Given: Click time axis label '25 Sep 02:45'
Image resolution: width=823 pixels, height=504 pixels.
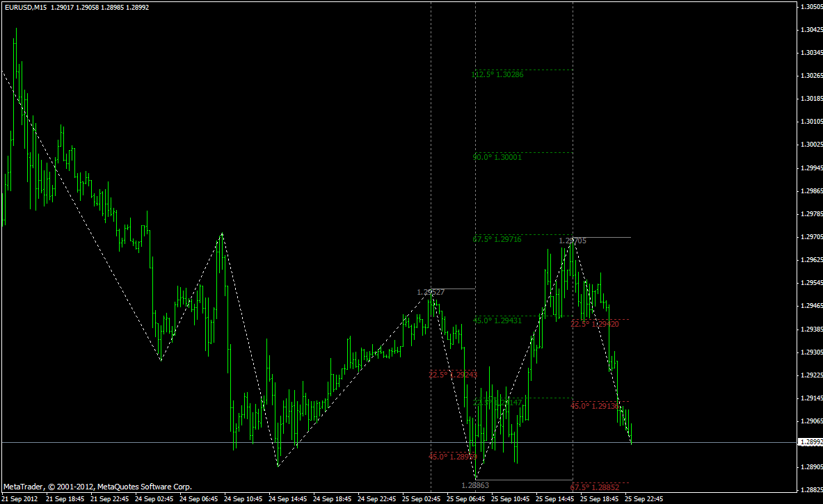Looking at the screenshot, I should [x=422, y=498].
